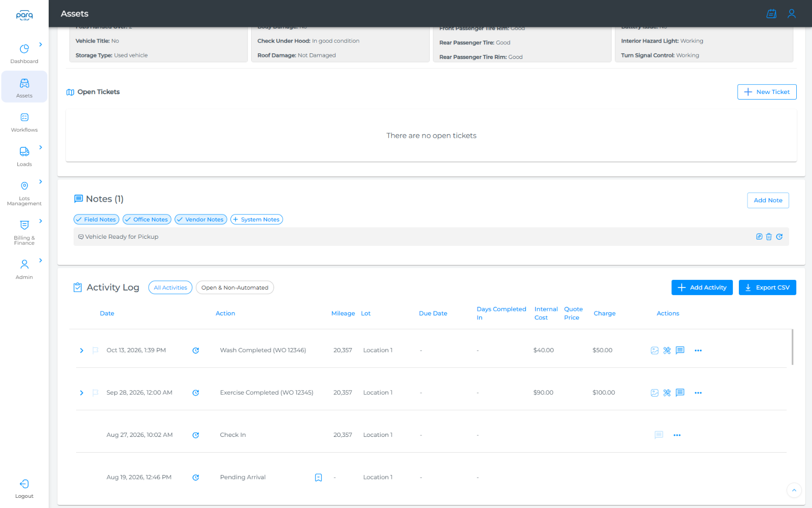
Task: Open more actions for the Check In row
Action: pos(677,435)
